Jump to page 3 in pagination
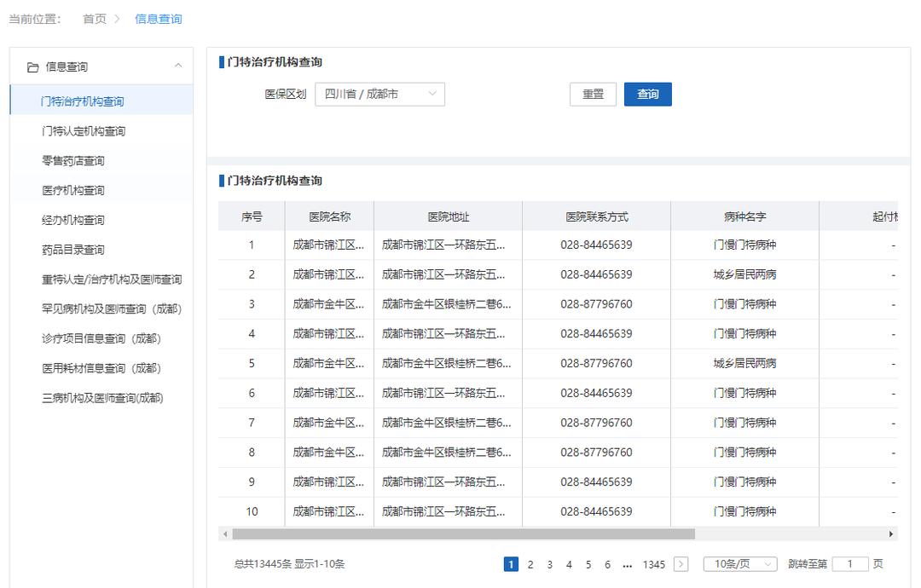 [549, 563]
